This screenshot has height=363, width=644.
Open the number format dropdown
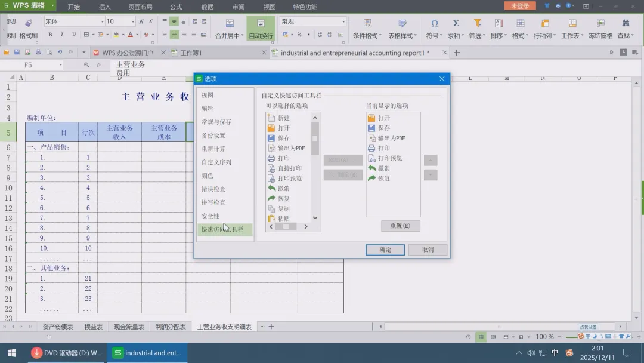[343, 21]
